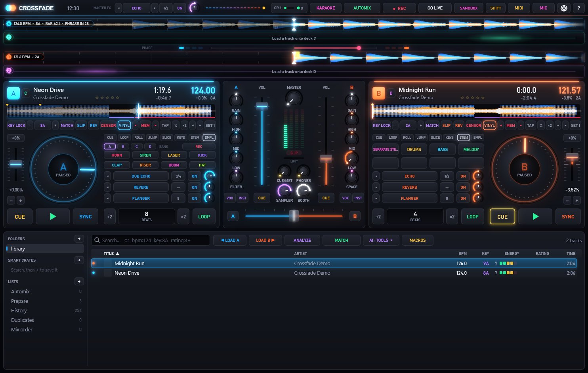Click the SAMPLER volume knob in the mixer
The image size is (588, 373).
pos(284,191)
